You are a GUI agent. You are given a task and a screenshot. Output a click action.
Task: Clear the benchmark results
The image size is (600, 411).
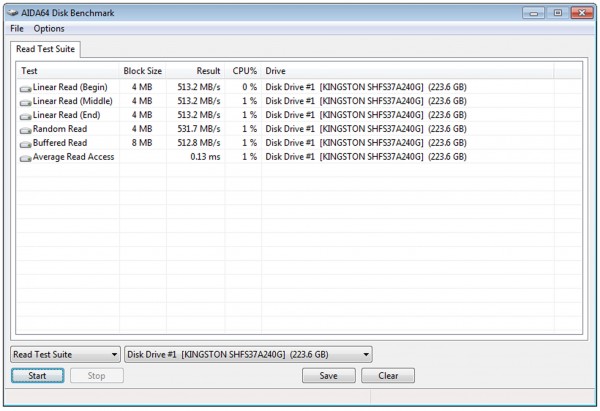point(388,376)
